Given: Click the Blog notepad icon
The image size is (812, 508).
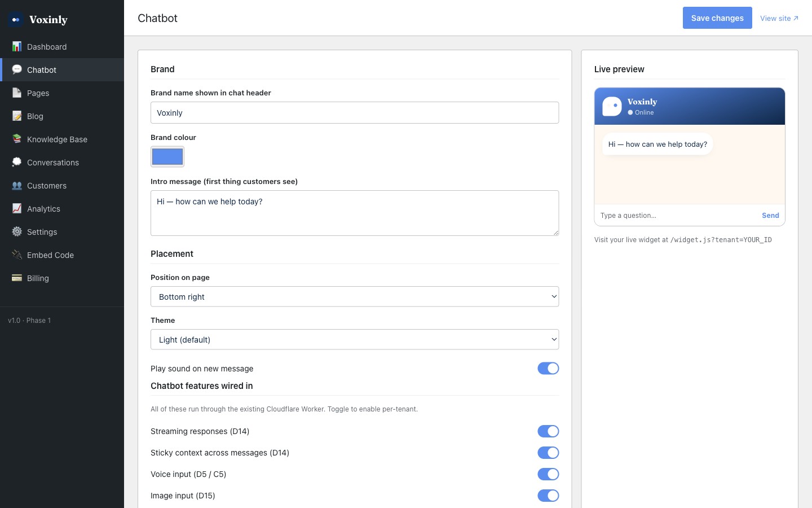Looking at the screenshot, I should pos(17,116).
